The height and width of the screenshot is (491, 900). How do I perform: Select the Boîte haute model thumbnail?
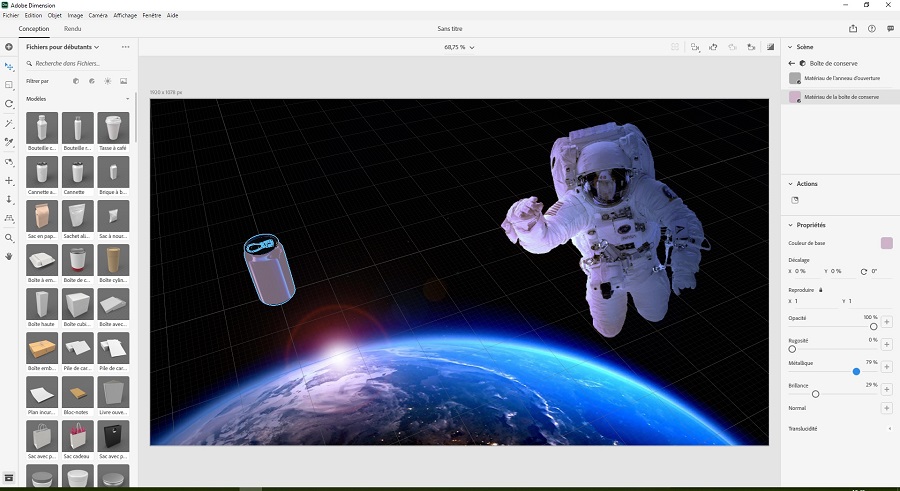tap(42, 304)
